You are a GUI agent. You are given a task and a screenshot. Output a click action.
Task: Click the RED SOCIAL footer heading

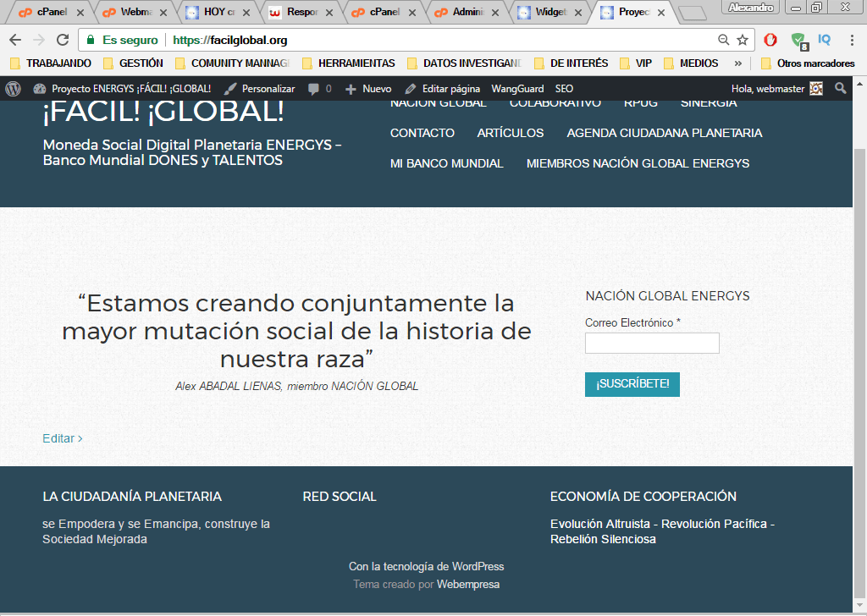[x=340, y=497]
